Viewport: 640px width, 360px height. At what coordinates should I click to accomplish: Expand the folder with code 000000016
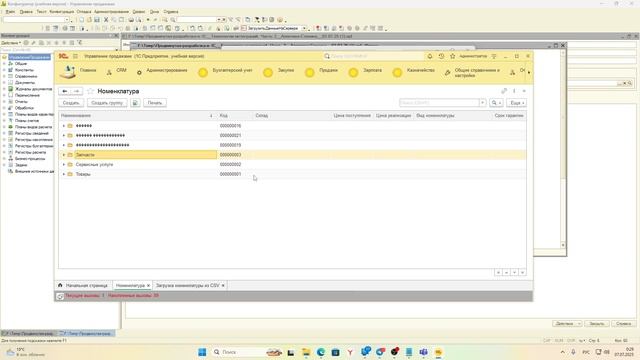[x=64, y=126]
